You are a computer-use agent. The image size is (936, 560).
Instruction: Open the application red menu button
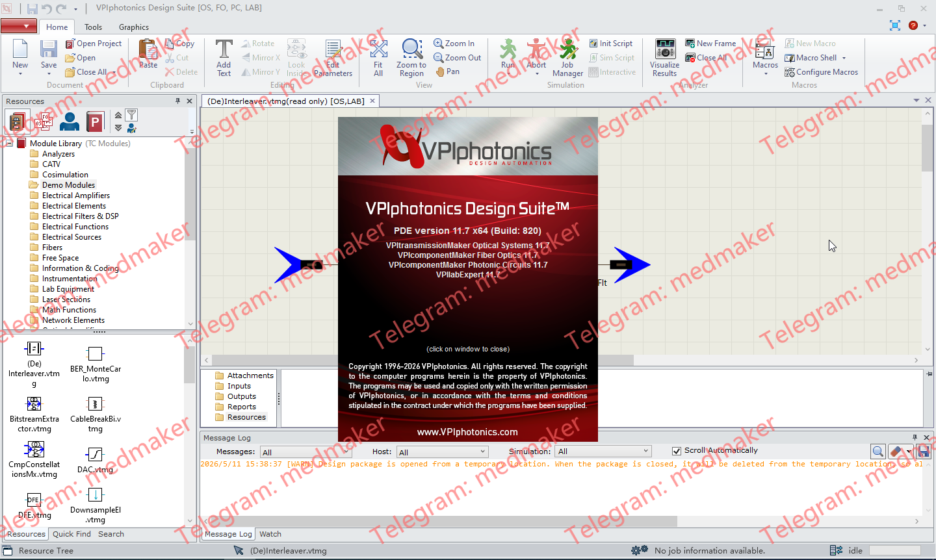pyautogui.click(x=19, y=26)
